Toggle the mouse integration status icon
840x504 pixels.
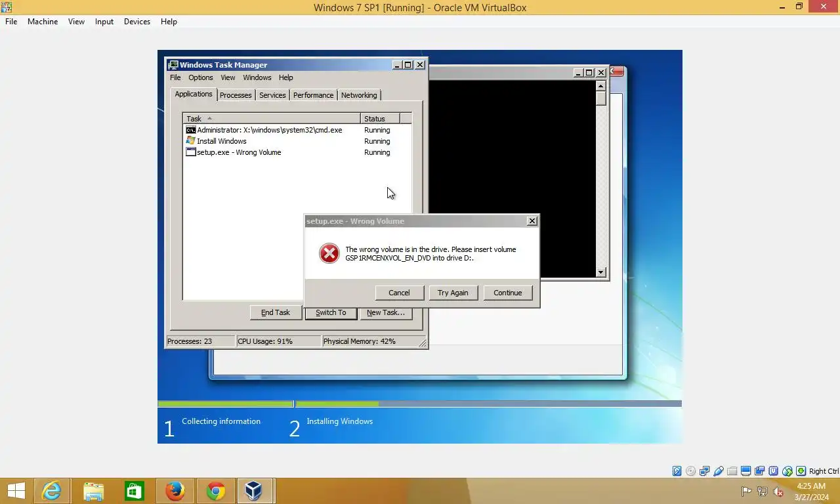(787, 471)
